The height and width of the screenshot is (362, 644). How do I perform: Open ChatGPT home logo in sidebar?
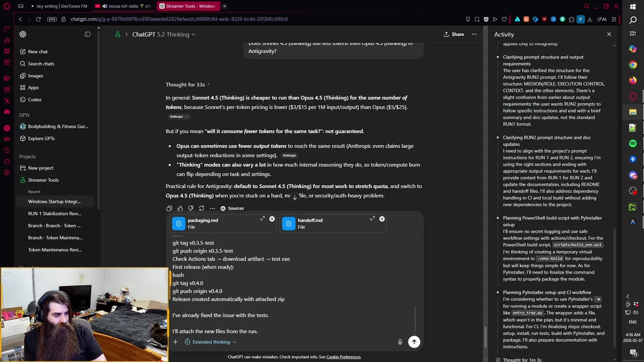click(23, 34)
